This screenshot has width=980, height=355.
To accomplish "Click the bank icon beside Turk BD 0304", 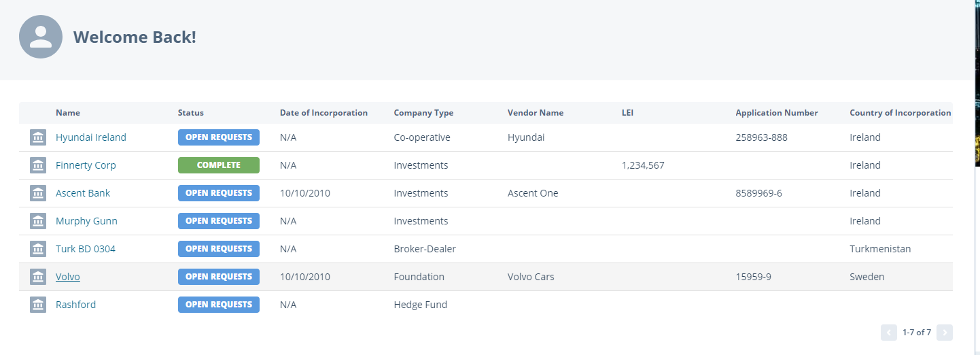I will pyautogui.click(x=38, y=249).
